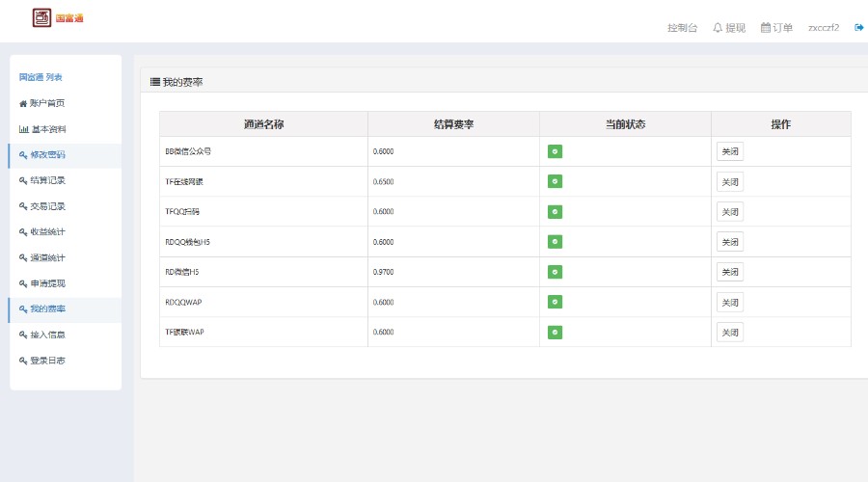868x482 pixels.
Task: Click the bar chart icon for 基本资料
Action: 24,129
